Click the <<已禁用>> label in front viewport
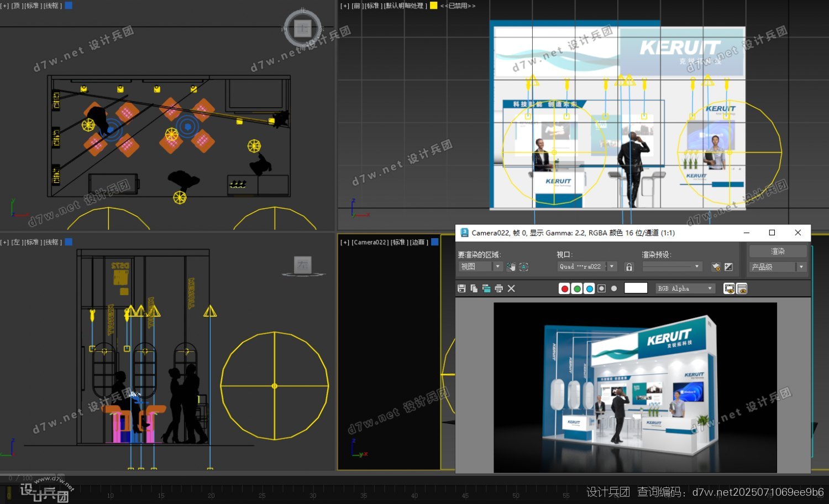 (x=458, y=6)
